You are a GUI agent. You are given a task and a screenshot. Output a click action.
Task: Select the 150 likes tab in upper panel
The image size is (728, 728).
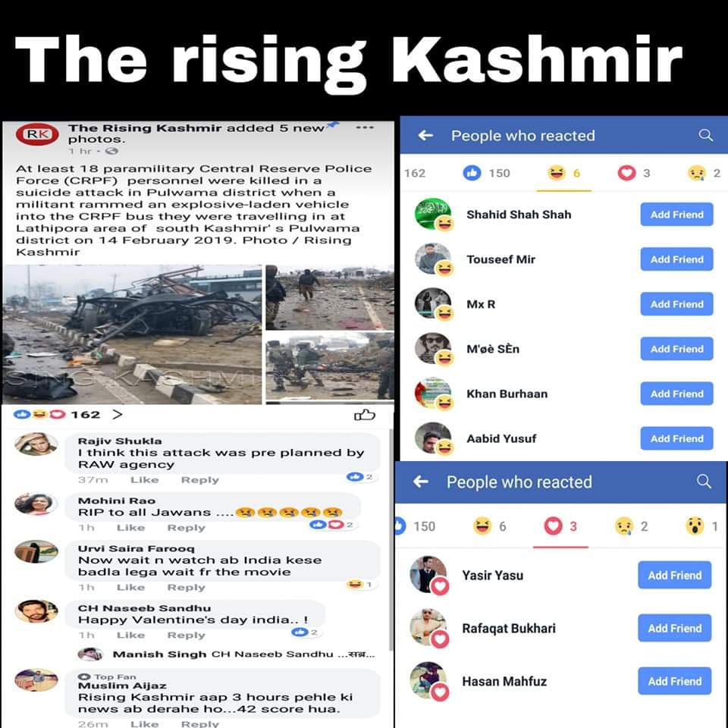point(487,173)
